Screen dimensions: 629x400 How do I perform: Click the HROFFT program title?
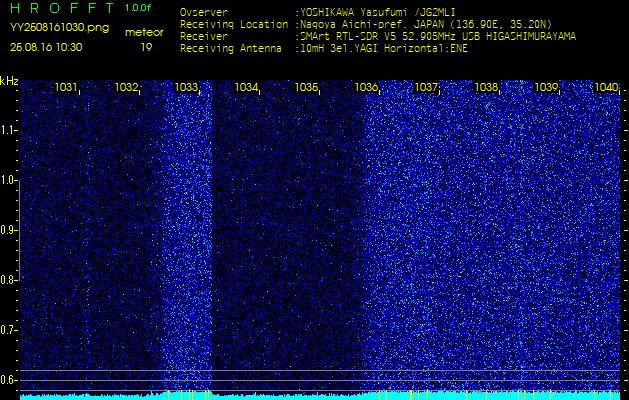tap(63, 8)
